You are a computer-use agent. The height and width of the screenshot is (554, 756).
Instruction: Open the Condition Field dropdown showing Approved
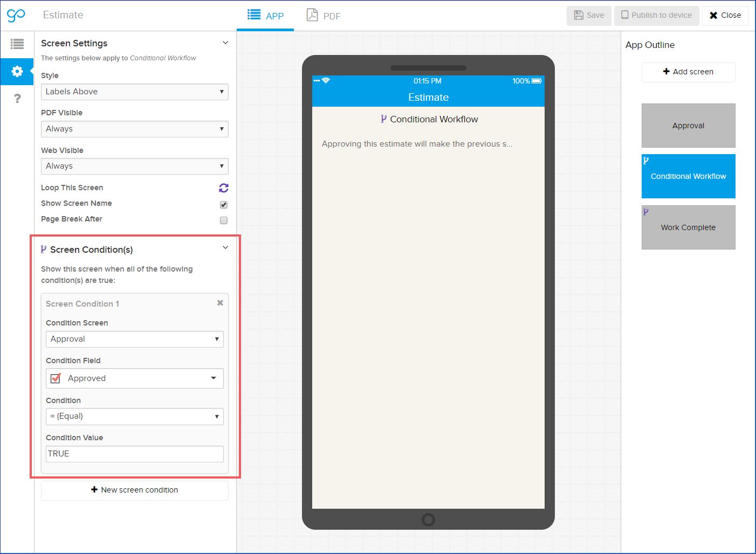(134, 378)
